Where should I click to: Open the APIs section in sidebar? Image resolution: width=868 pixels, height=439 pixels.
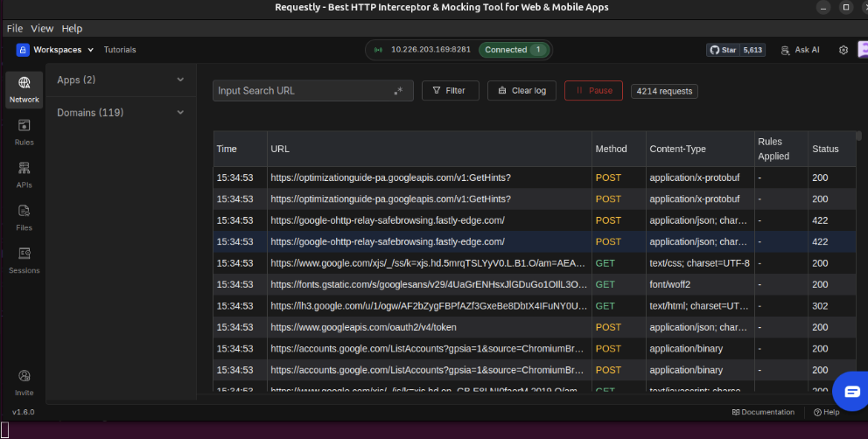click(x=24, y=175)
